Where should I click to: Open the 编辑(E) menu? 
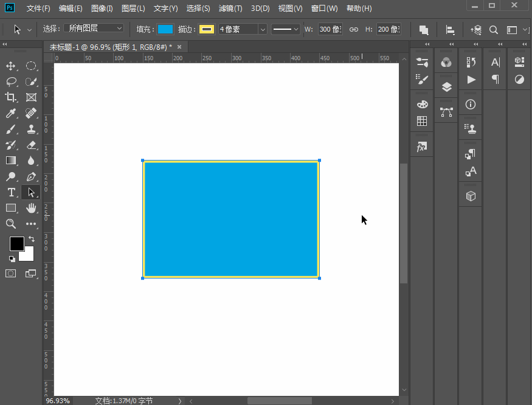coord(71,9)
